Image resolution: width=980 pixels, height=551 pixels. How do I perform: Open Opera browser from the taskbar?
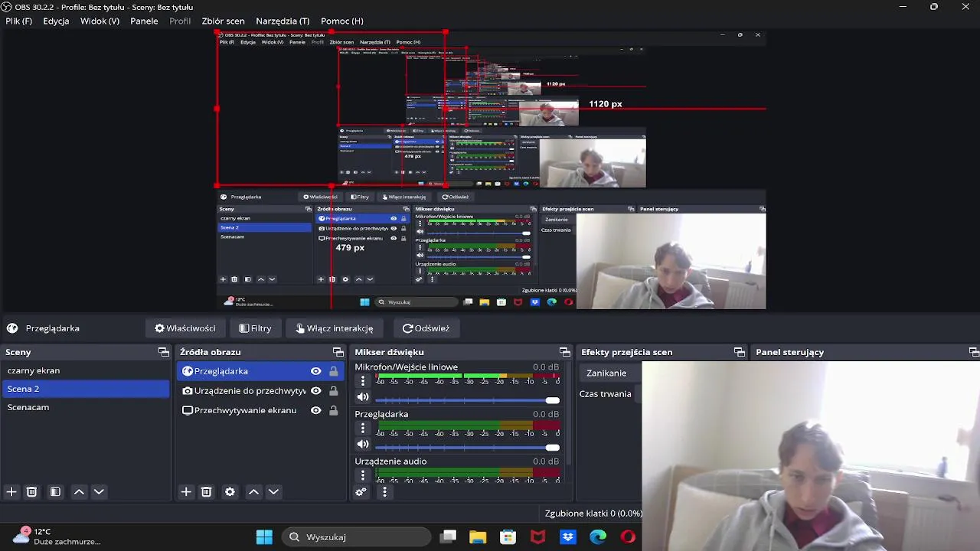click(x=628, y=537)
